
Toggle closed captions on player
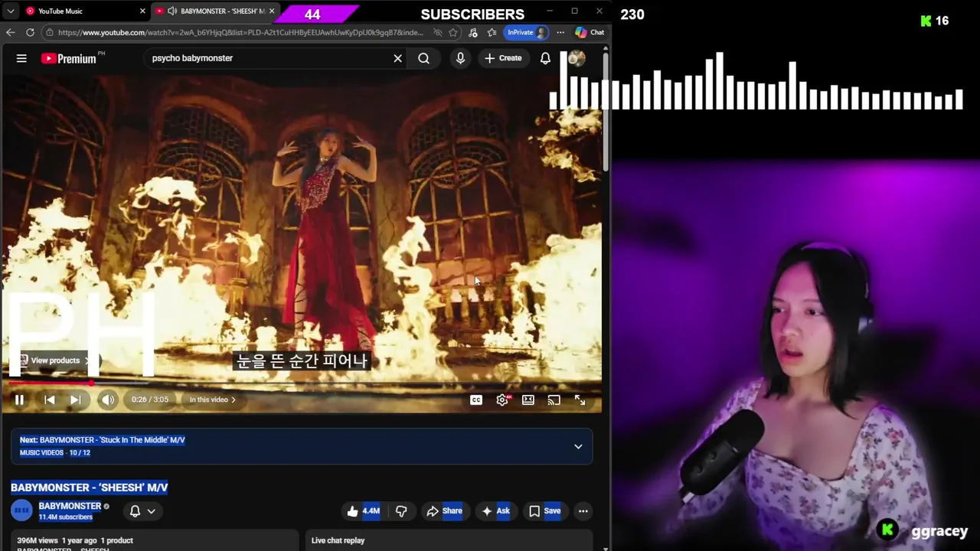point(476,399)
